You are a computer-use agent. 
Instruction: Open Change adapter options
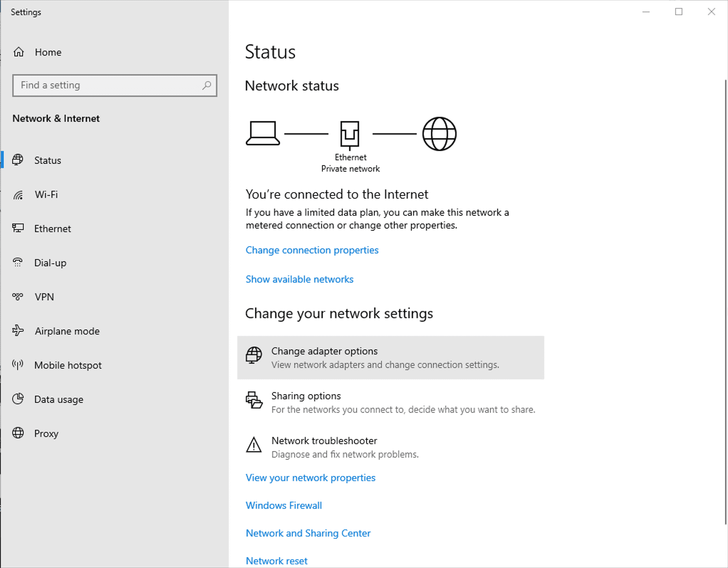coord(390,357)
